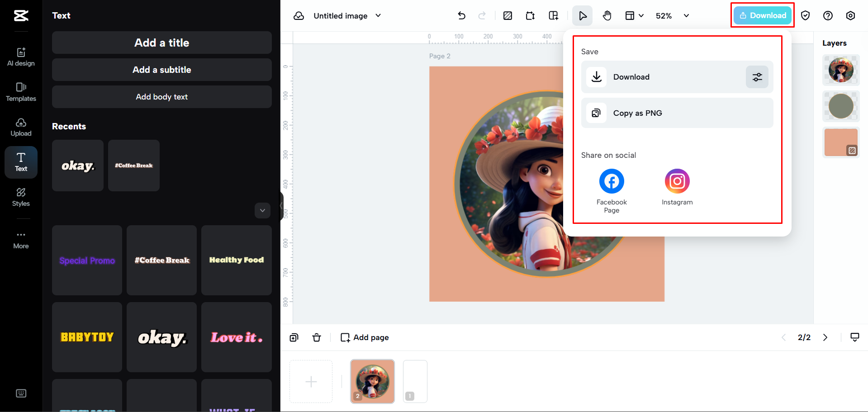Select the gray circle layer thumbnail
This screenshot has width=868, height=412.
click(x=841, y=106)
